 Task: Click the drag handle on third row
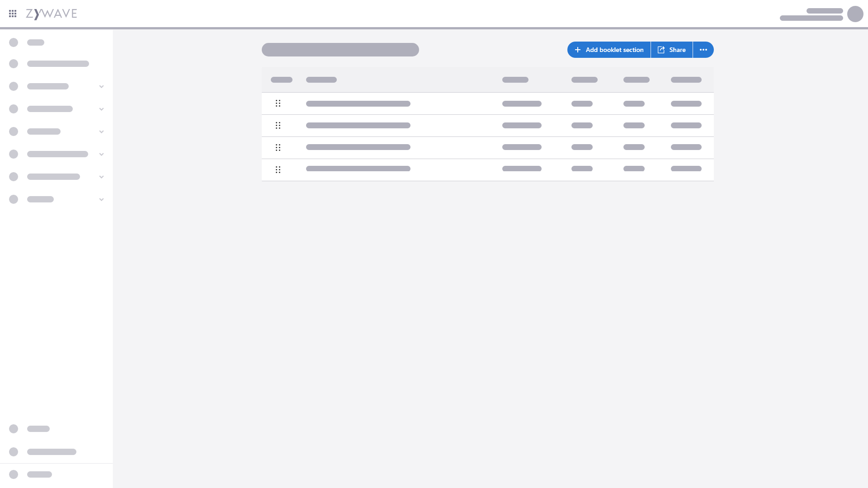point(278,147)
